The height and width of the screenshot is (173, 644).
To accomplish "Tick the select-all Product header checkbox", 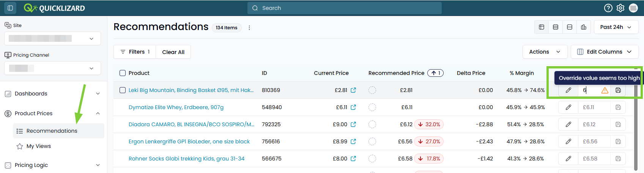I will (123, 73).
